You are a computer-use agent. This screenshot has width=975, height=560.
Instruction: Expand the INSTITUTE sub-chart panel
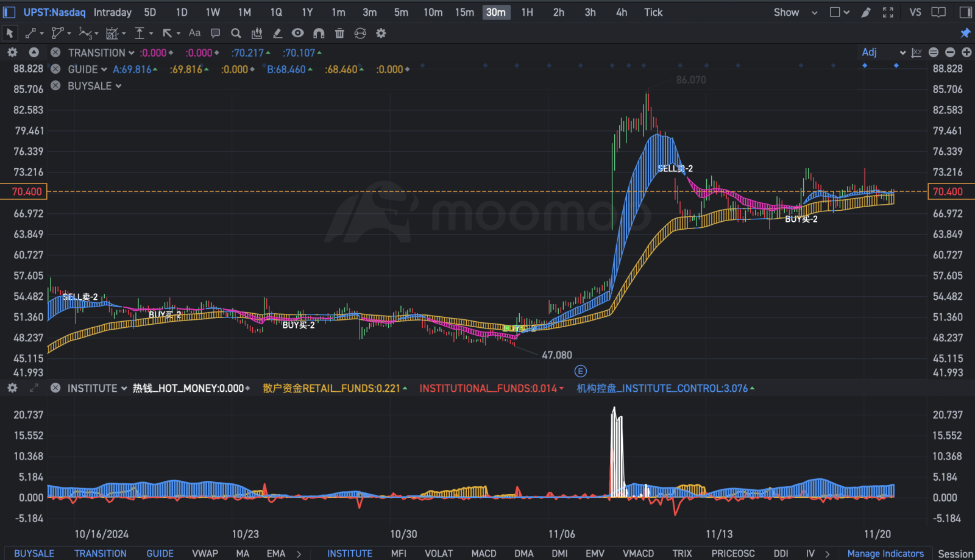[34, 388]
